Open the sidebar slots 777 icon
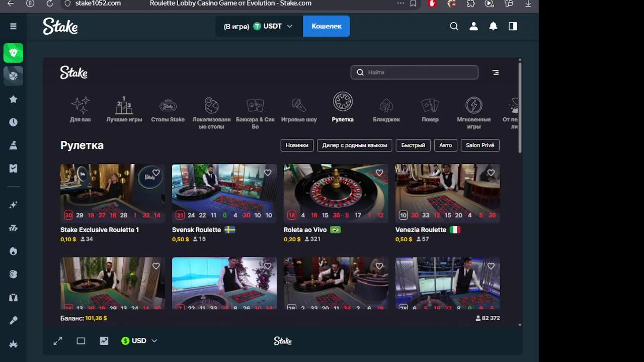 [14, 228]
